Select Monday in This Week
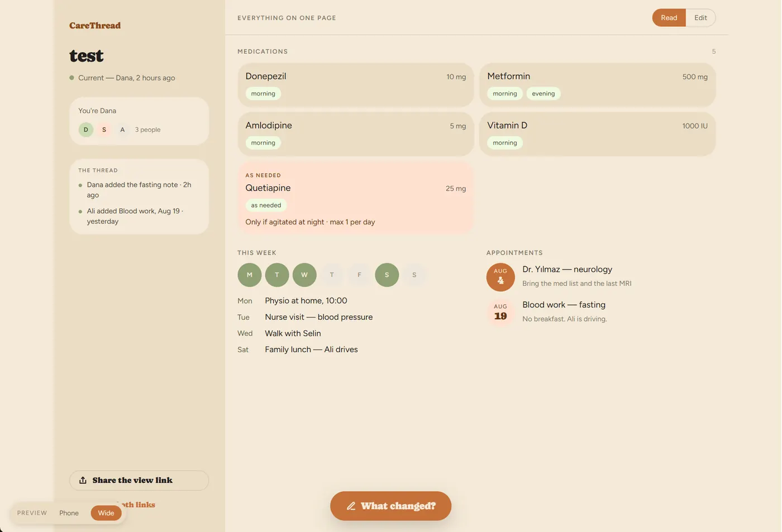The image size is (782, 532). click(x=250, y=275)
